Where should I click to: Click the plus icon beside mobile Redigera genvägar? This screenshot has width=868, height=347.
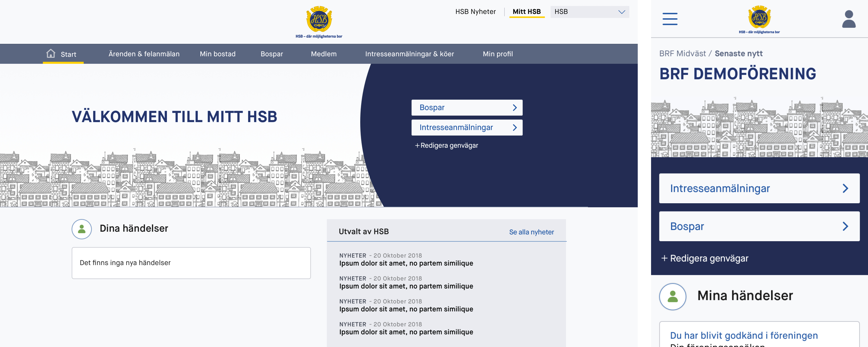click(664, 258)
